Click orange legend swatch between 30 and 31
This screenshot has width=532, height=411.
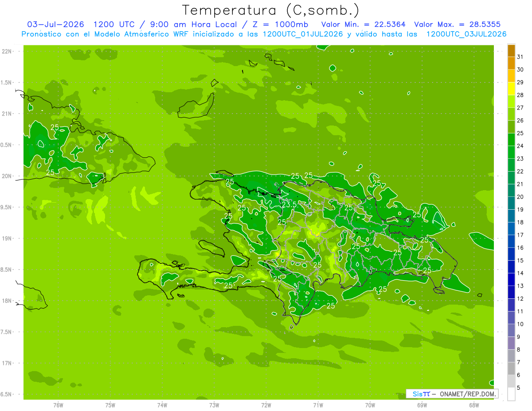coord(511,63)
